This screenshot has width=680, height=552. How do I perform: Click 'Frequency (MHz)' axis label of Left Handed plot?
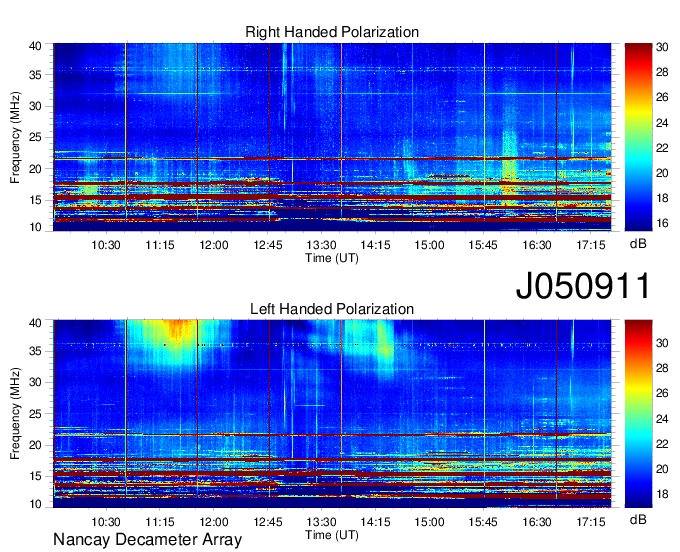[15, 414]
